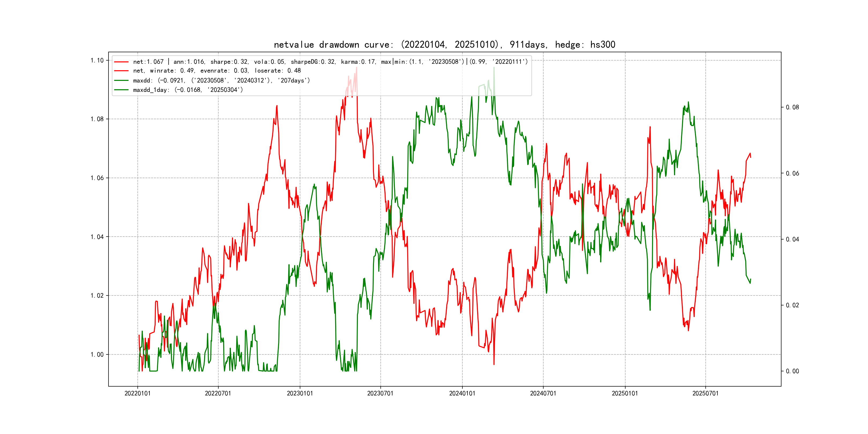Image resolution: width=868 pixels, height=434 pixels.
Task: Click the 20240101 x-axis date label
Action: [x=462, y=394]
